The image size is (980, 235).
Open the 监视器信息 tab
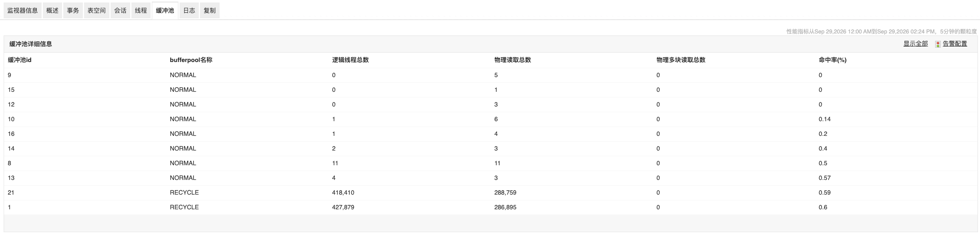(22, 11)
